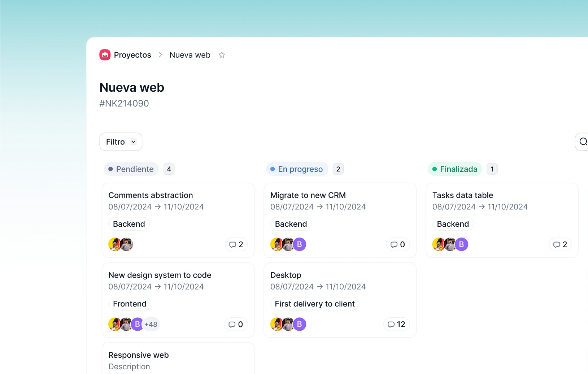Click purple B avatar on Tasks data table
The height and width of the screenshot is (374, 588).
pos(461,244)
